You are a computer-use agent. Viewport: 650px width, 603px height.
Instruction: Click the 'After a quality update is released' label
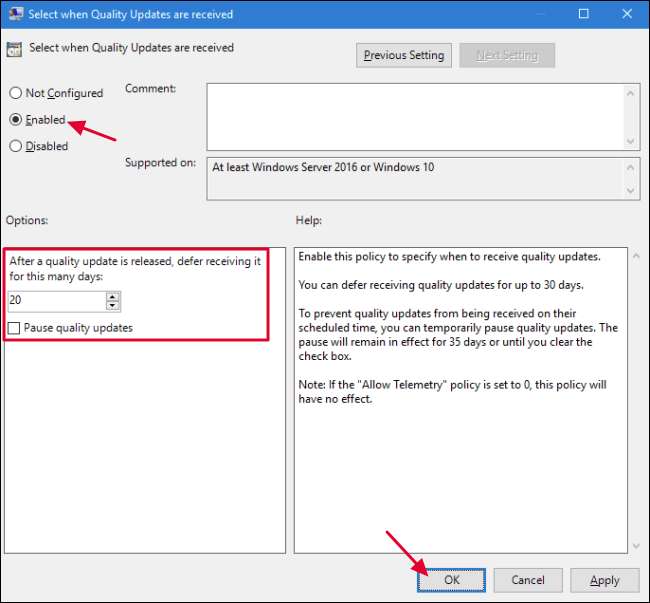(135, 269)
